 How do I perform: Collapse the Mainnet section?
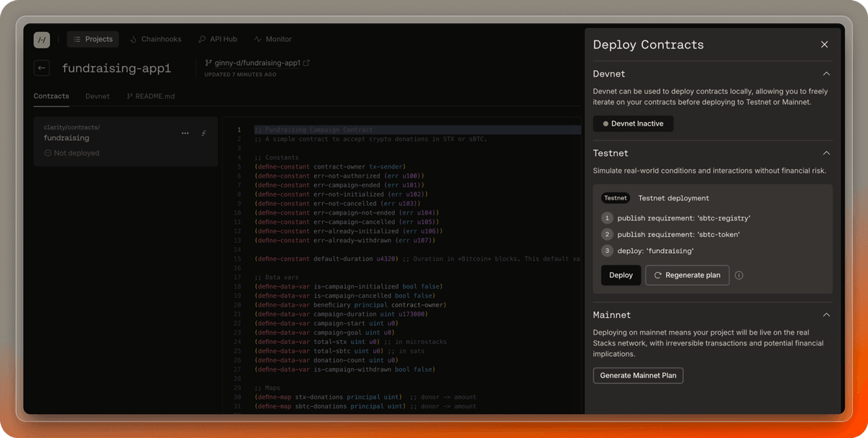coord(826,315)
